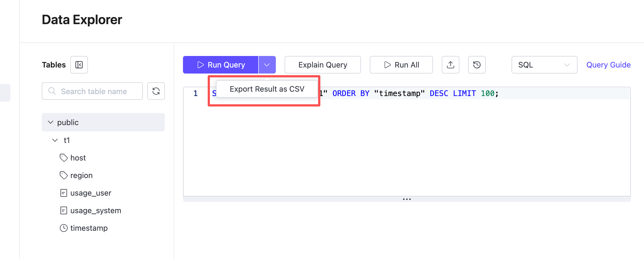Open query history
This screenshot has width=644, height=259.
(x=477, y=65)
